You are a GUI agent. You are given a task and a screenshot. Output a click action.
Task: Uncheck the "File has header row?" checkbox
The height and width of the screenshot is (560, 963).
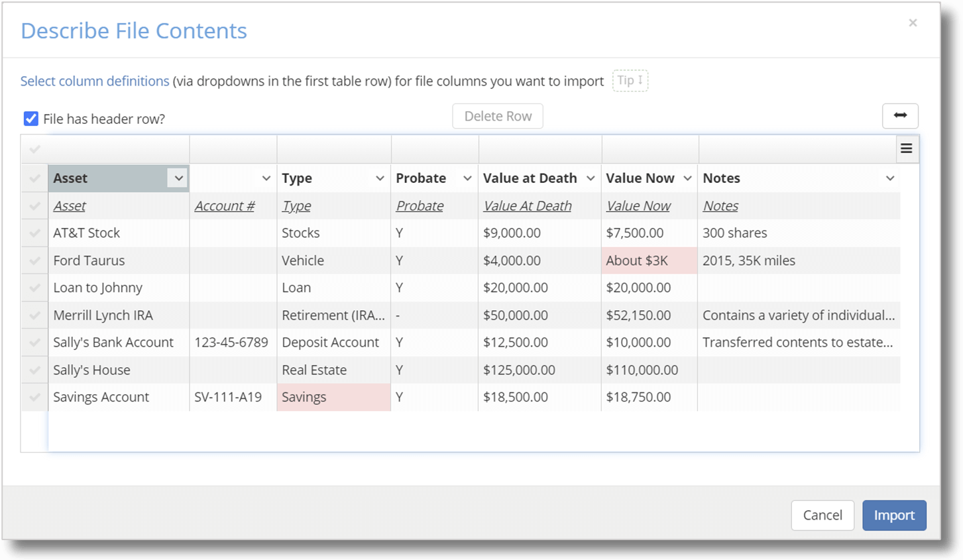[x=30, y=118]
